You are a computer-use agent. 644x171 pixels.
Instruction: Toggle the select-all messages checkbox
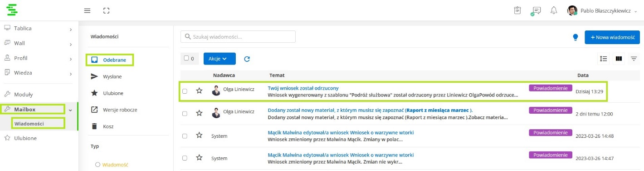186,58
